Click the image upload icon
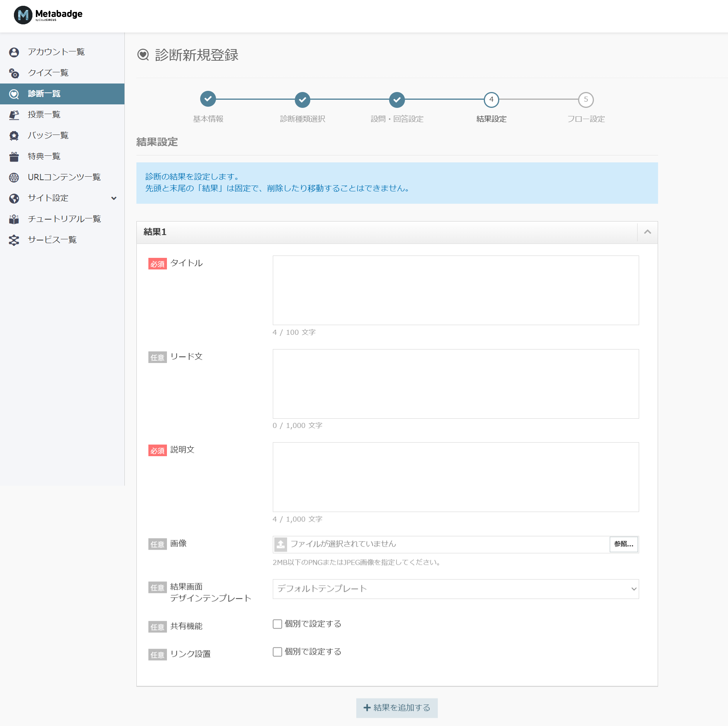728x726 pixels. tap(281, 544)
